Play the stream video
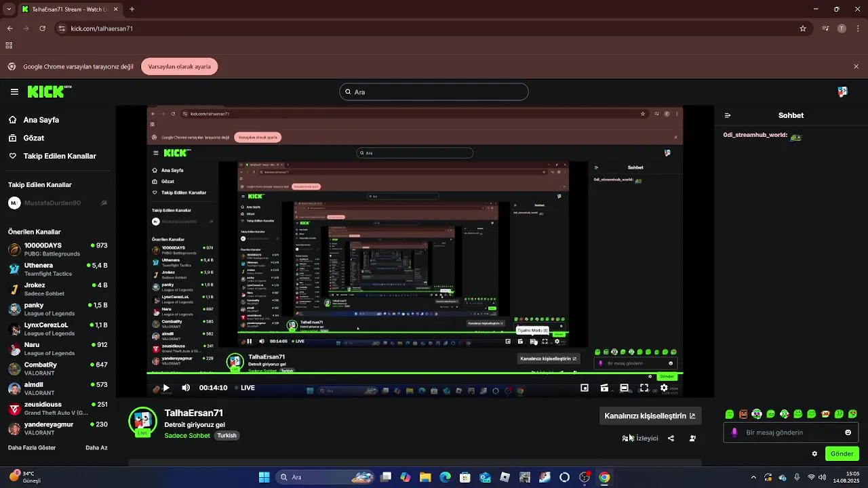The width and height of the screenshot is (868, 488). pos(165,388)
